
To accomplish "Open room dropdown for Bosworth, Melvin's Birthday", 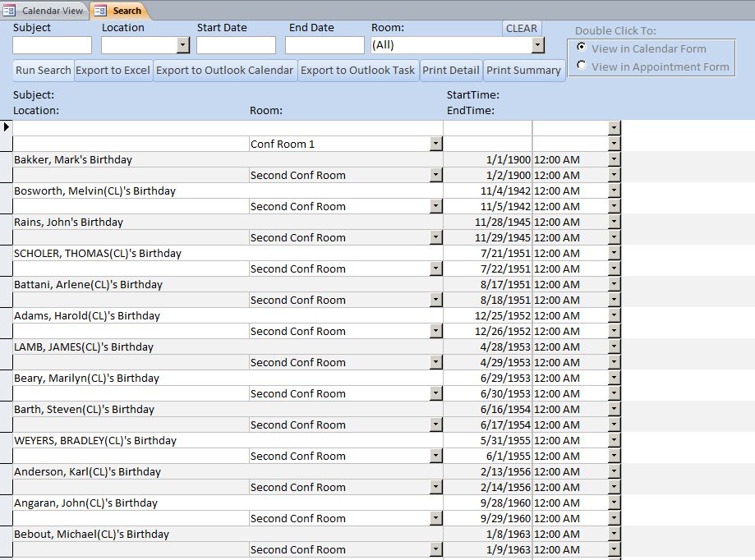I will coord(435,206).
